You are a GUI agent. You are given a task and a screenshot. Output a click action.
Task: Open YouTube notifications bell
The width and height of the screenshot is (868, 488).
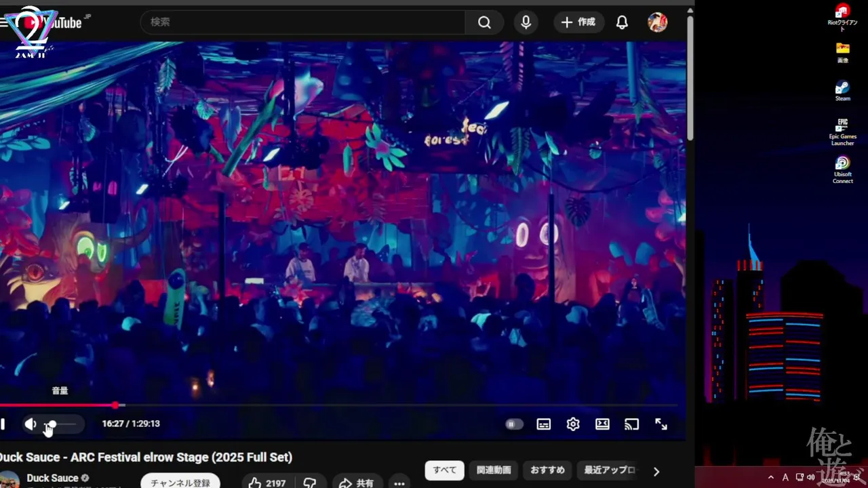click(x=622, y=22)
